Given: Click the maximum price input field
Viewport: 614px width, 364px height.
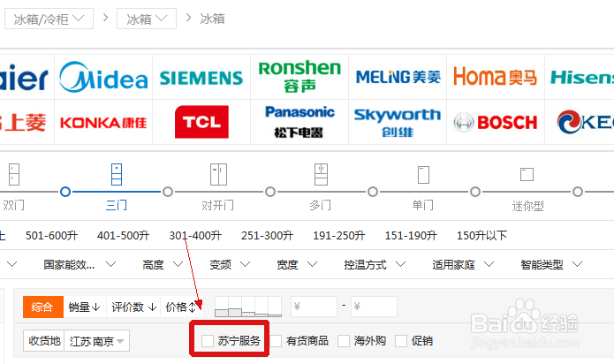Looking at the screenshot, I should point(374,307).
